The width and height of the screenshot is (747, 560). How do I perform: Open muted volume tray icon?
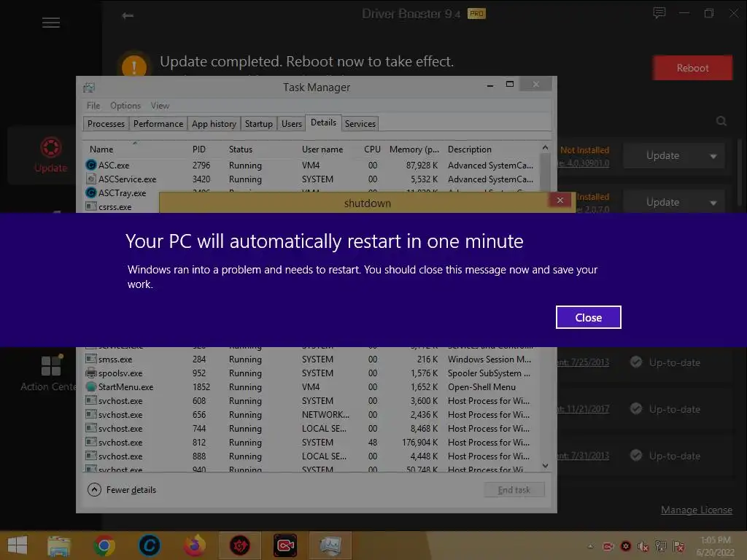pos(643,546)
